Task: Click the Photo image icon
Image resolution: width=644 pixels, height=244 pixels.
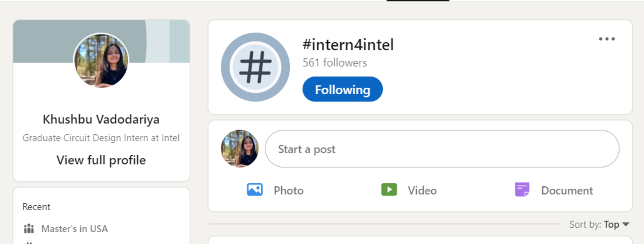Action: 255,190
